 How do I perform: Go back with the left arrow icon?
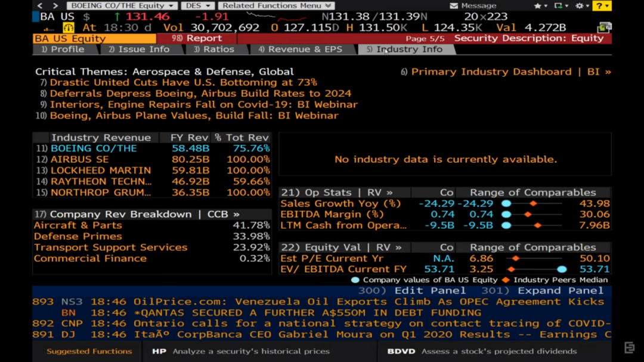click(40, 5)
